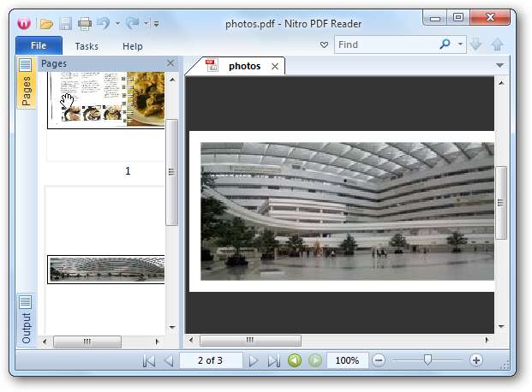Screen dimensions: 532x392
Task: Find previous result with the up arrow
Action: pyautogui.click(x=498, y=45)
